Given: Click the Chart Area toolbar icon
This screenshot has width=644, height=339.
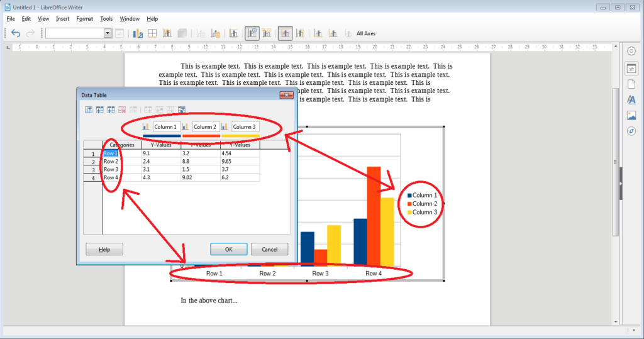Looking at the screenshot, I should tap(152, 33).
